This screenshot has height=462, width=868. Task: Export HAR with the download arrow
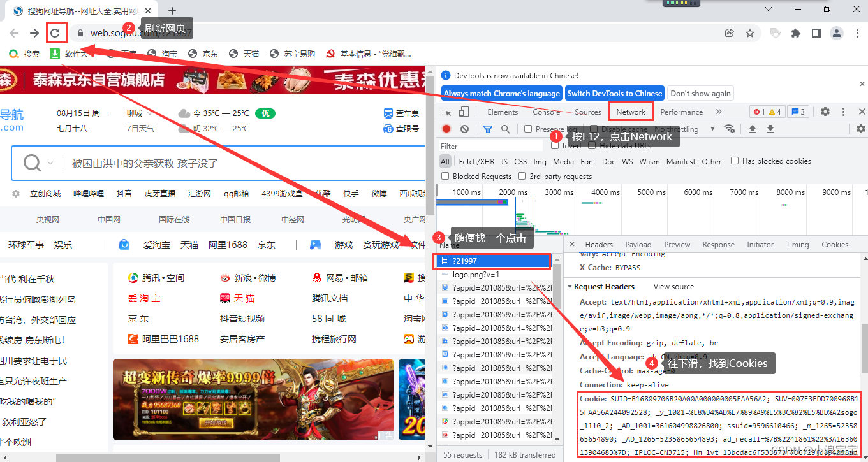[770, 129]
